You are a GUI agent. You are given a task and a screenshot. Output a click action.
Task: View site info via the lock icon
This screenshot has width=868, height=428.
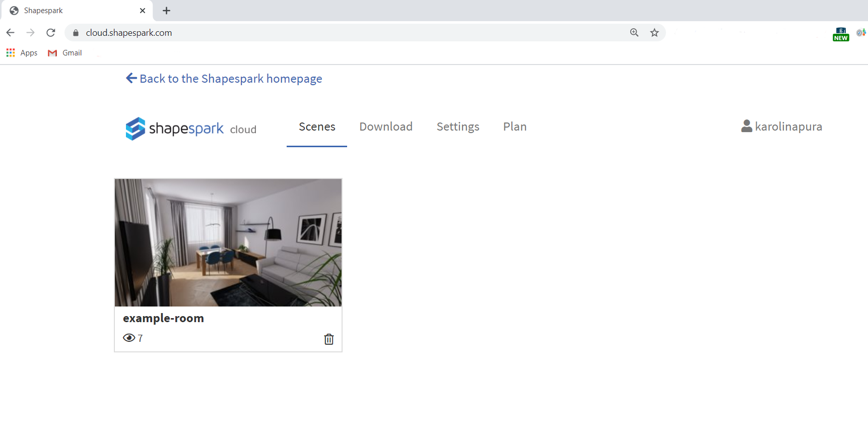click(x=76, y=33)
